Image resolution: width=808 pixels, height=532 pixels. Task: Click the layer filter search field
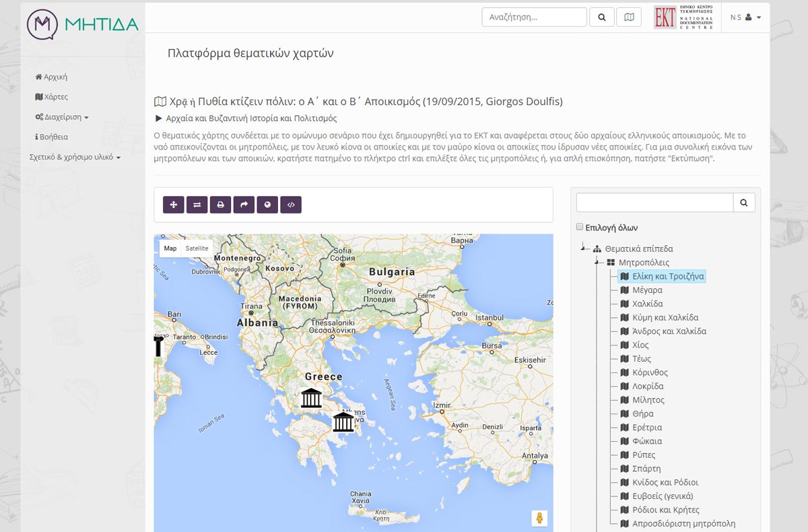[x=654, y=203]
